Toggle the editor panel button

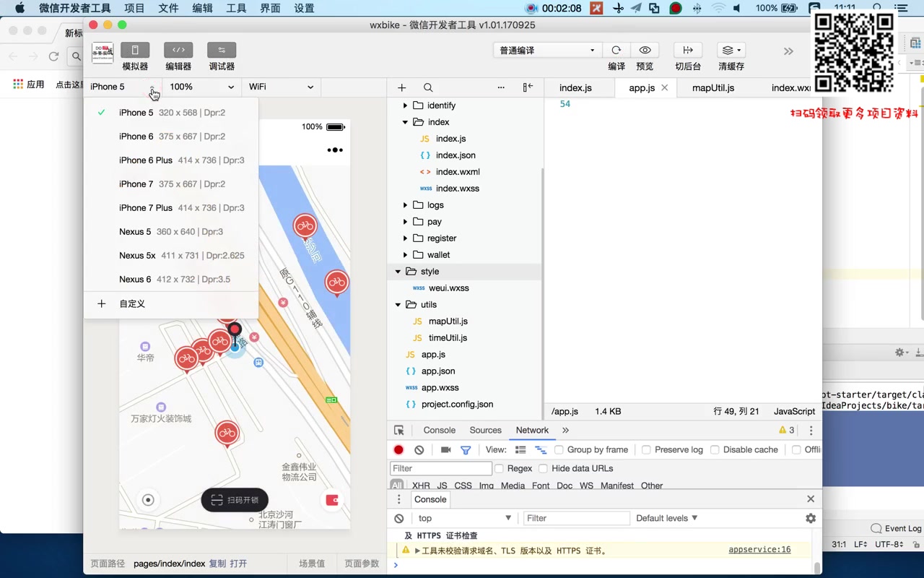pos(178,50)
